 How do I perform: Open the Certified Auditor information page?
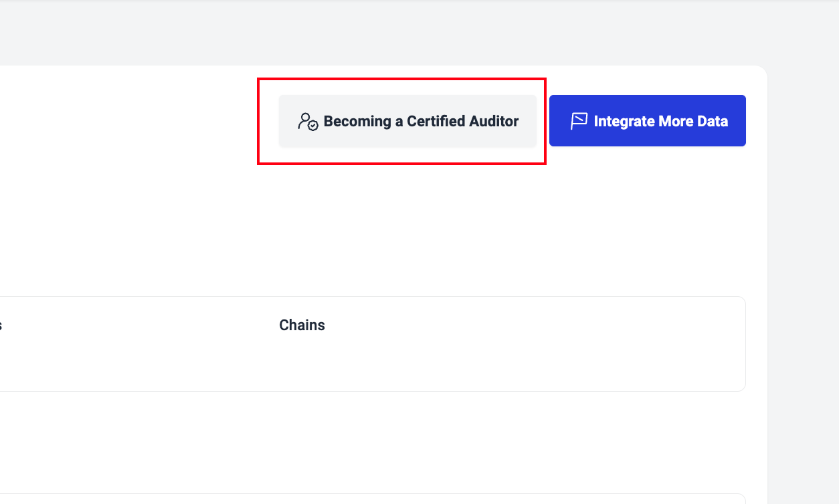pos(407,121)
